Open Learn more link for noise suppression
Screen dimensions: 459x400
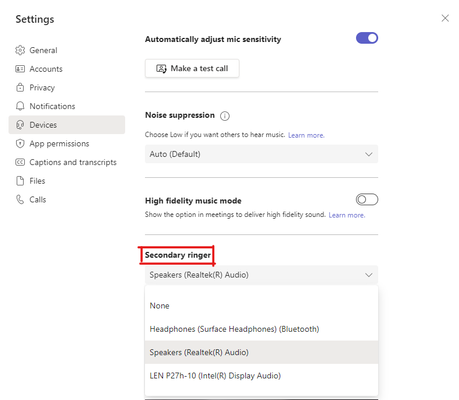306,135
